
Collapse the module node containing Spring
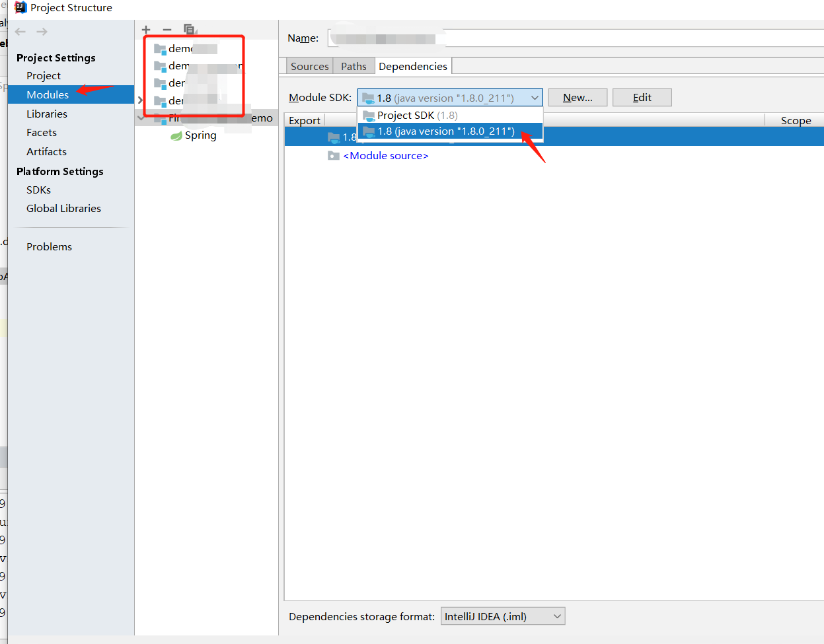[x=141, y=118]
